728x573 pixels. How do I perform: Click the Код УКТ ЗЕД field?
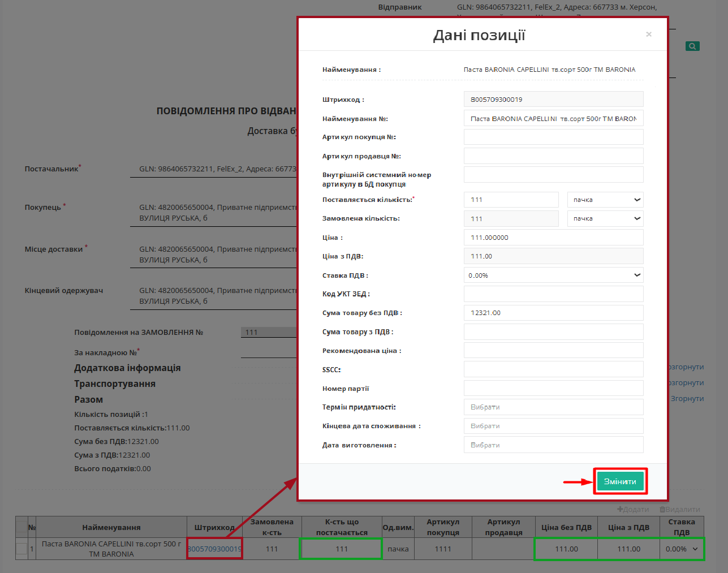point(553,294)
